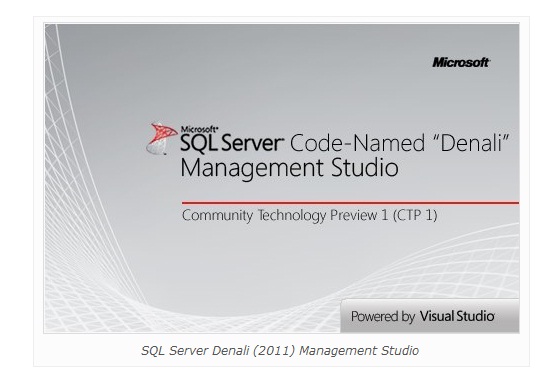Click the Management Studio title text

(x=289, y=168)
